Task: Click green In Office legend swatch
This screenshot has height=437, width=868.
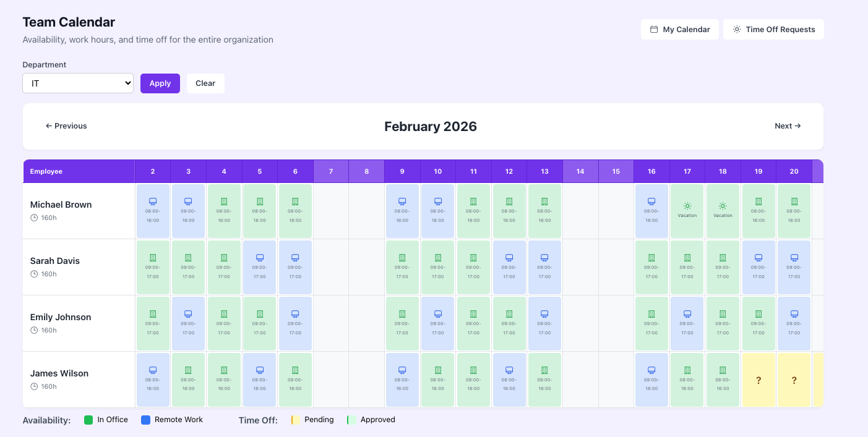Action: point(88,420)
